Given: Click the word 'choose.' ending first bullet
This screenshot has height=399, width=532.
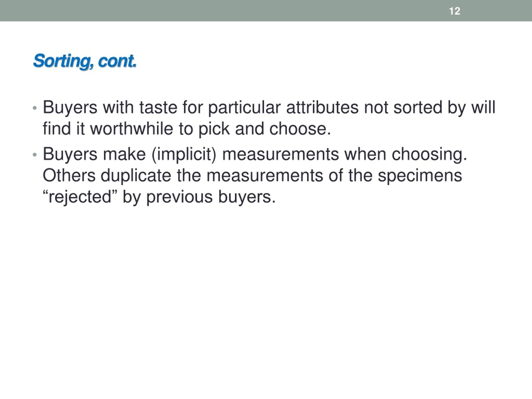Looking at the screenshot, I should [x=300, y=129].
